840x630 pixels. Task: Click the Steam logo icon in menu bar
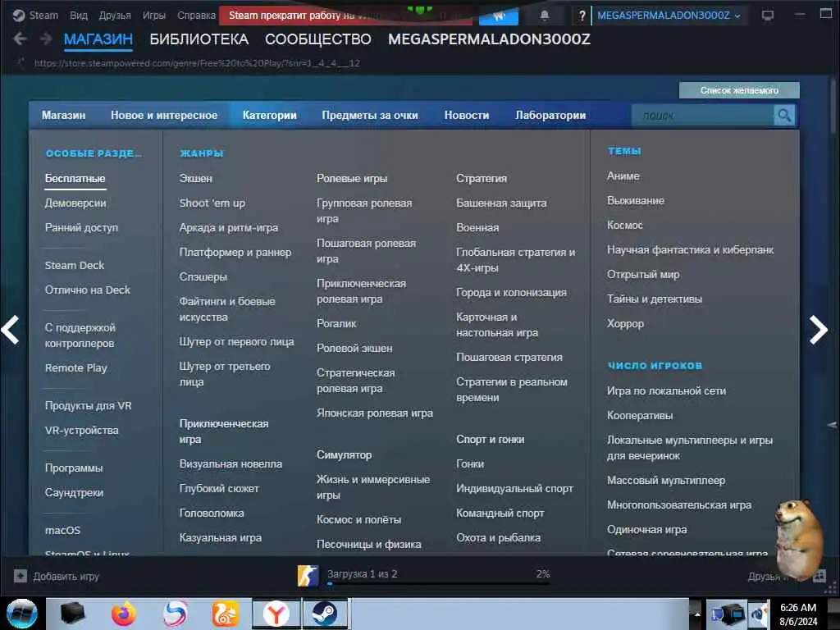coord(18,15)
